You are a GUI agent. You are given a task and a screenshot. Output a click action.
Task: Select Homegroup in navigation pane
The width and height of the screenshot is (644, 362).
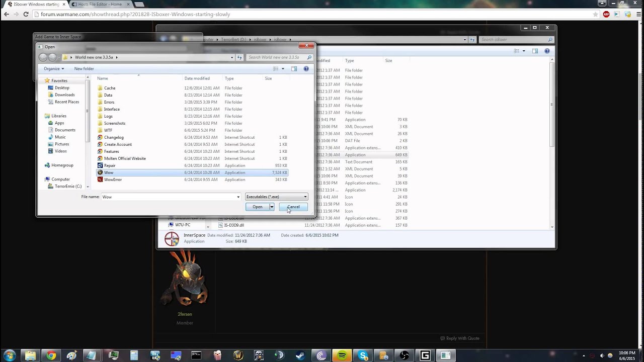click(x=62, y=165)
